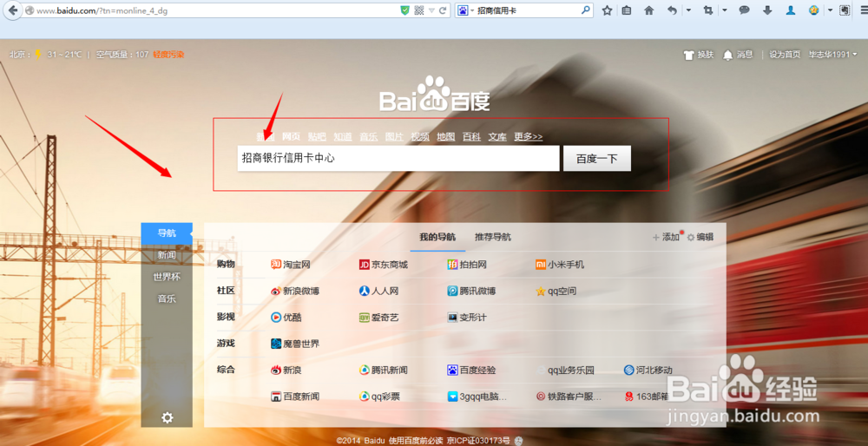Image resolution: width=868 pixels, height=446 pixels.
Task: Click the magnifier icon in browser search box
Action: pos(585,10)
